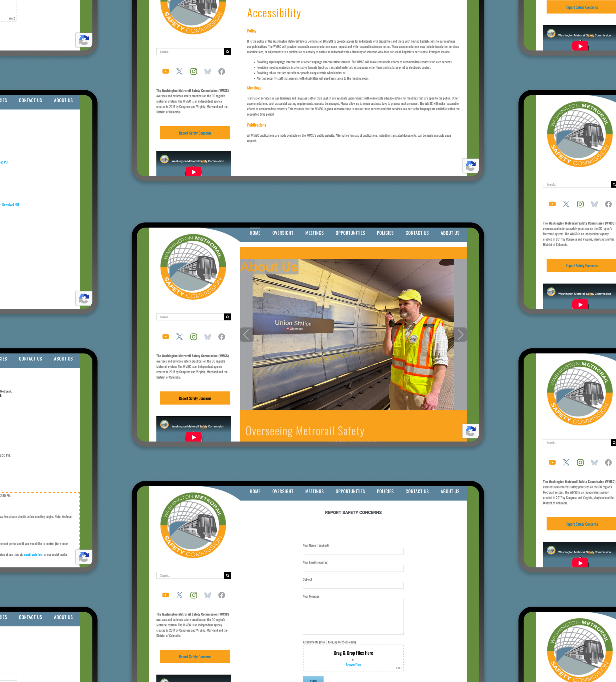Focus the Search field on the Union Station home tablet
Screen dimensions: 616x682
coord(190,317)
